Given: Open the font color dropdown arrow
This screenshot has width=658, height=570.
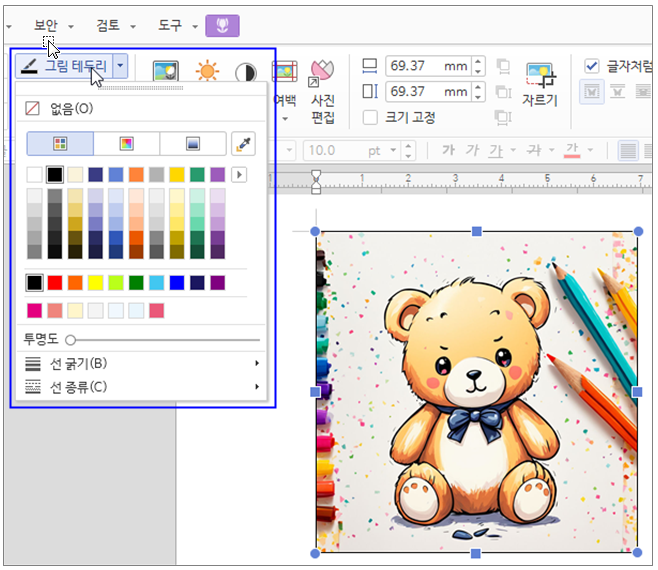Looking at the screenshot, I should (590, 150).
